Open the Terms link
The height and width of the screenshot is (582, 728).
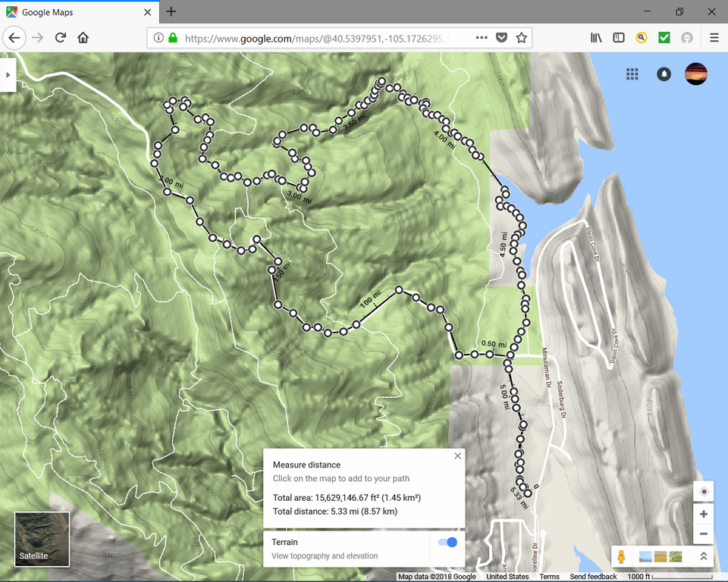coord(549,577)
